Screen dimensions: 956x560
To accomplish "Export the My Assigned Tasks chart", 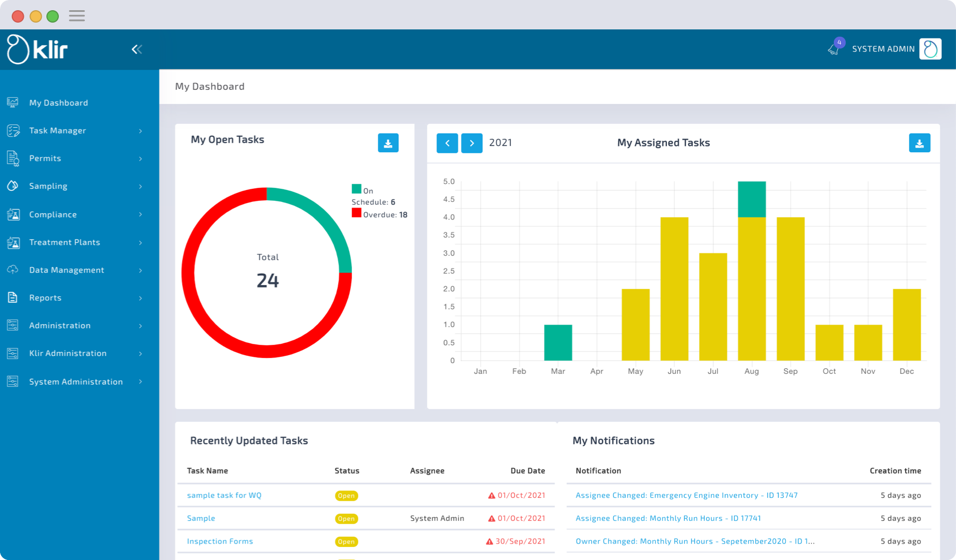I will click(920, 143).
